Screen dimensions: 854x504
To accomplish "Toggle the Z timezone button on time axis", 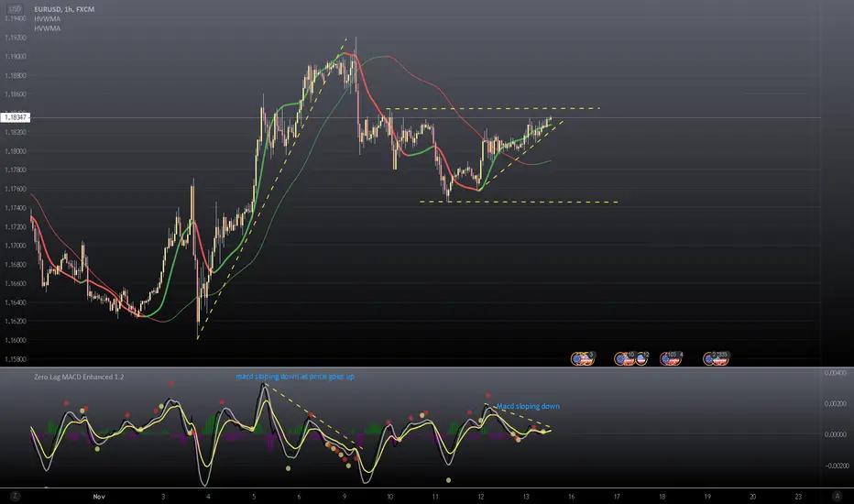I will point(15,496).
